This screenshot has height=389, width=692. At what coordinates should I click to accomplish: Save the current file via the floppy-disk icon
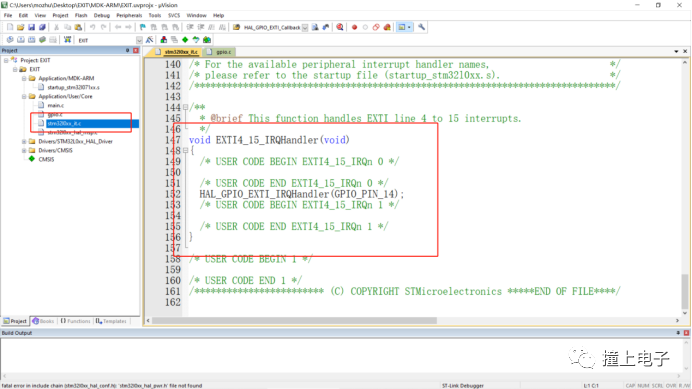pos(31,27)
